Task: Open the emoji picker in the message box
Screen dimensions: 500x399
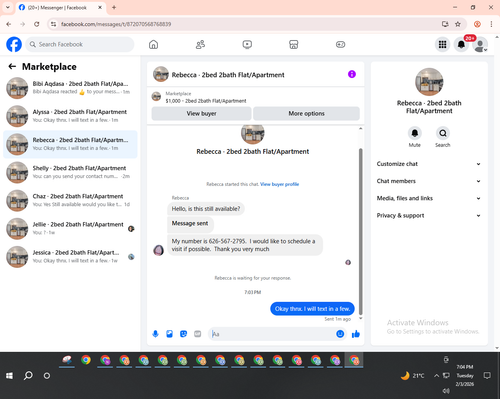Action: [x=340, y=334]
